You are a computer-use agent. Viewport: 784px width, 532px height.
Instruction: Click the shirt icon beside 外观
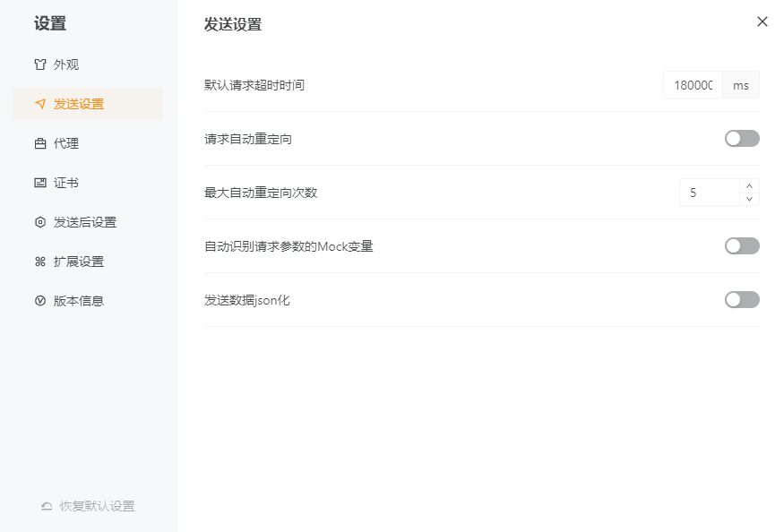click(x=40, y=64)
